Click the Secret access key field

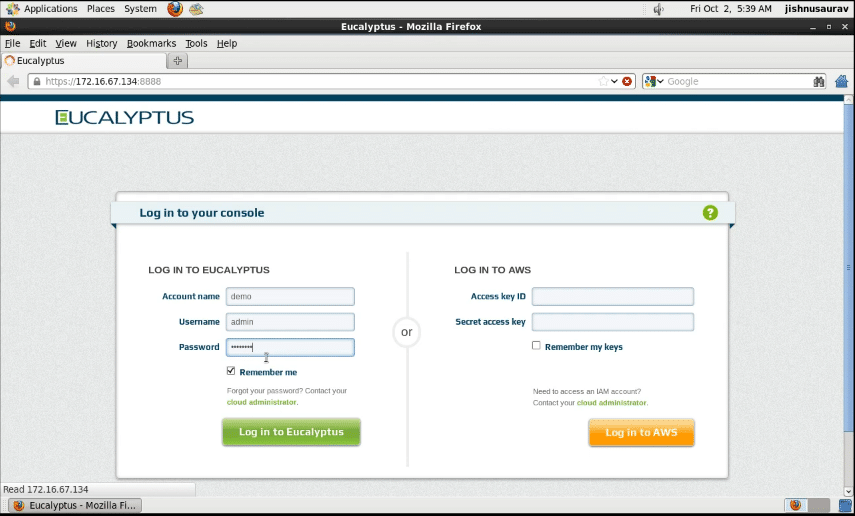613,322
